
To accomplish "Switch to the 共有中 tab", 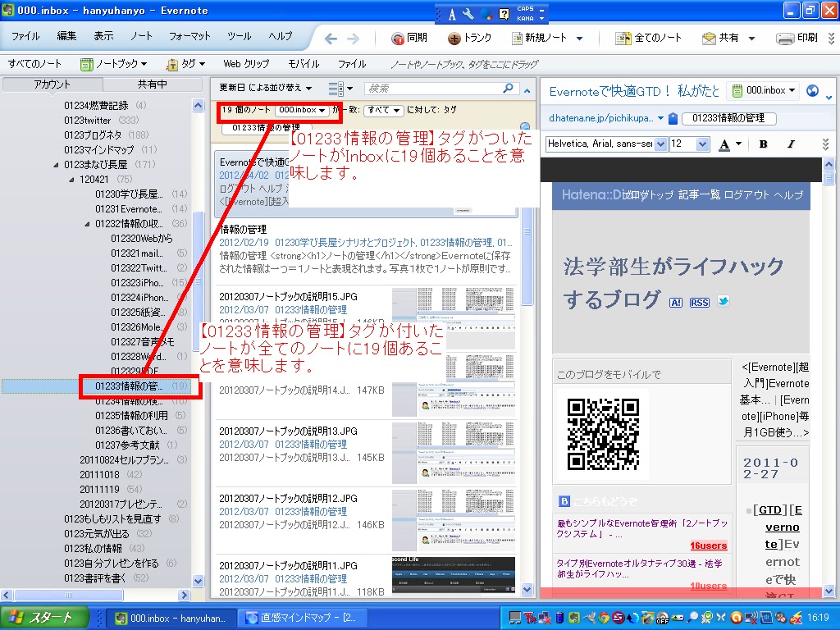I will [x=152, y=84].
